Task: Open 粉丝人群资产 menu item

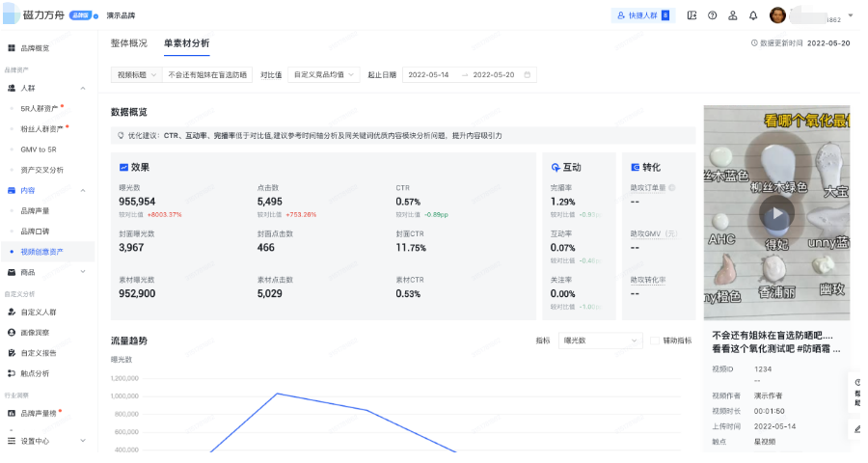Action: click(x=42, y=129)
